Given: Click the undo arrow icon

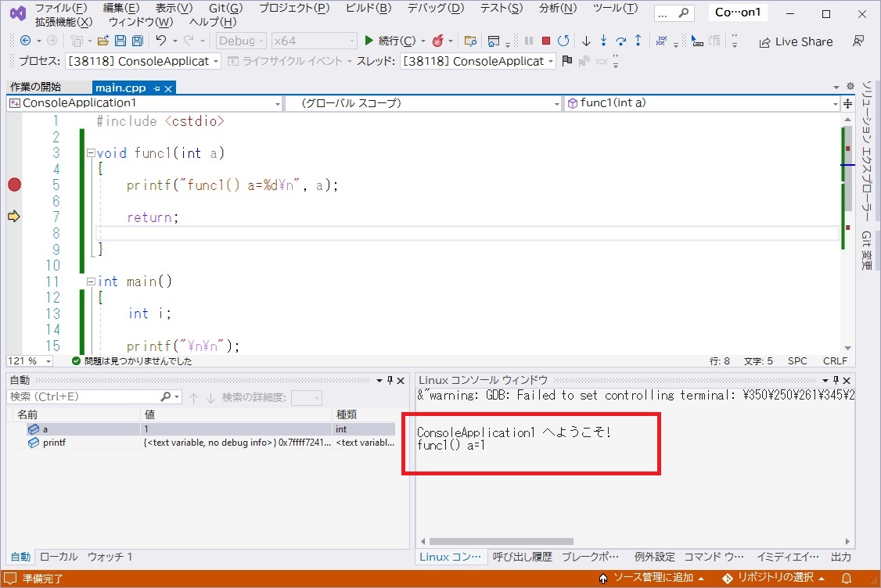Looking at the screenshot, I should [161, 41].
